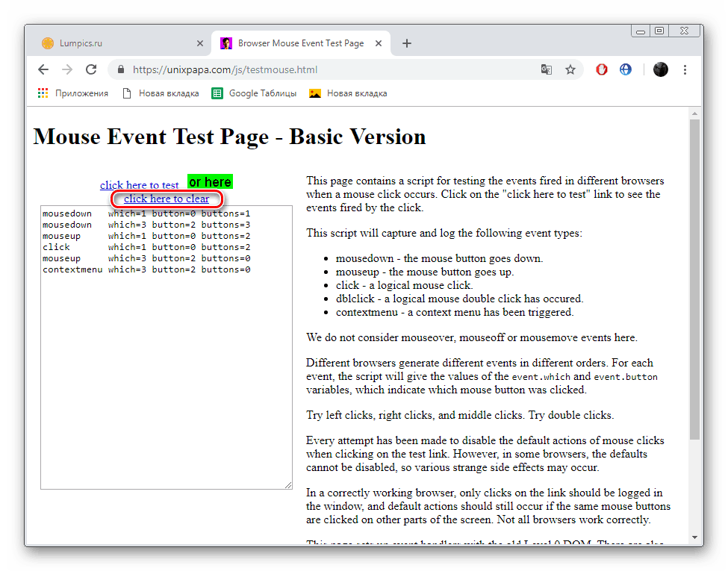Open the Google Translate icon in address bar

[546, 69]
